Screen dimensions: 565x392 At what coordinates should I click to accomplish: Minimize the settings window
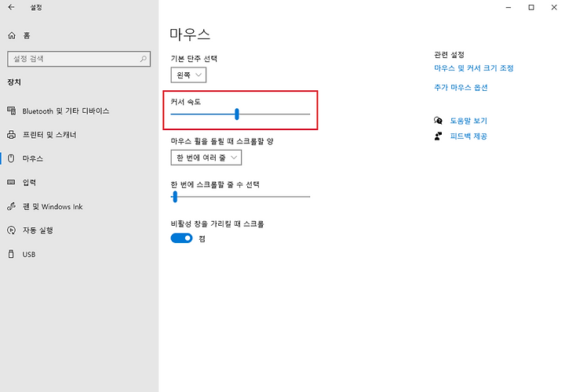508,7
